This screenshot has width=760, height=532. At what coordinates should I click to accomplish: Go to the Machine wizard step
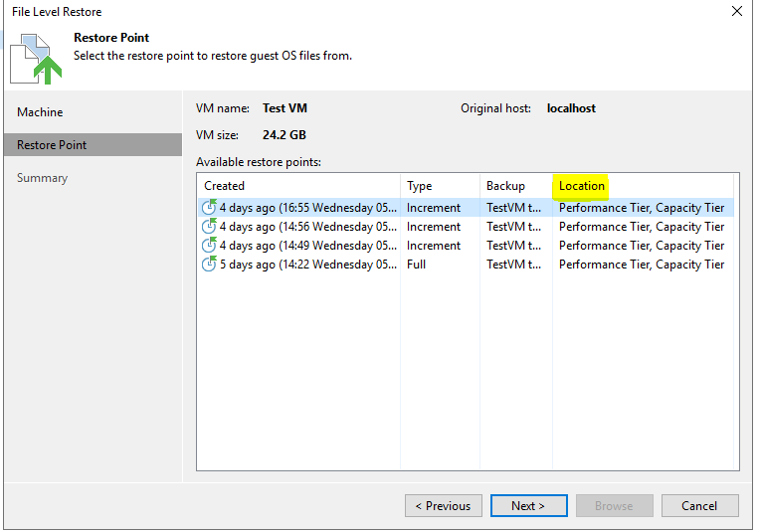(x=40, y=112)
